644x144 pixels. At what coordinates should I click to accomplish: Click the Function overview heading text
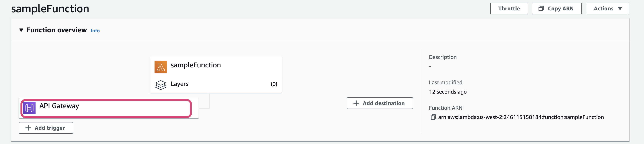[x=57, y=30]
